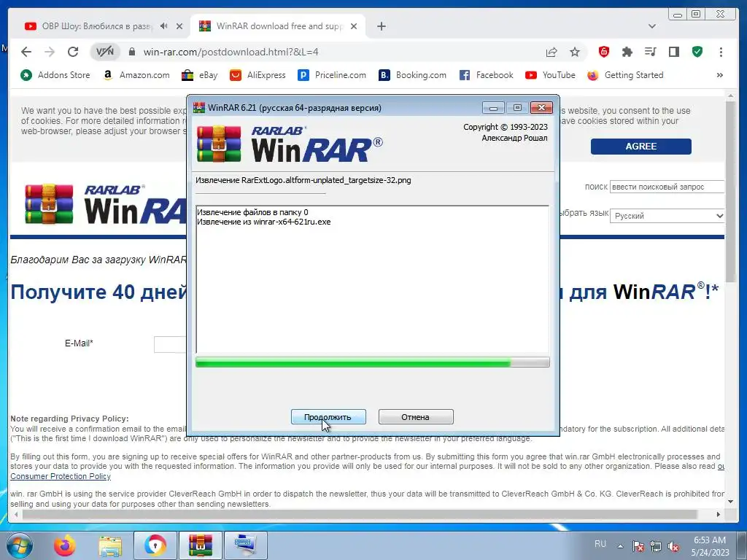The width and height of the screenshot is (747, 560).
Task: Show hidden tray icons arrow
Action: pyautogui.click(x=620, y=546)
